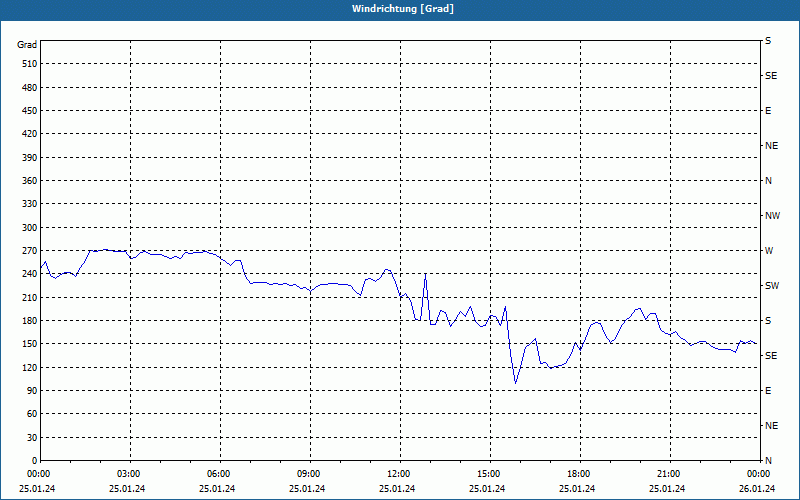The height and width of the screenshot is (500, 800).
Task: Pick the 360 y-axis label
Action: coord(30,181)
